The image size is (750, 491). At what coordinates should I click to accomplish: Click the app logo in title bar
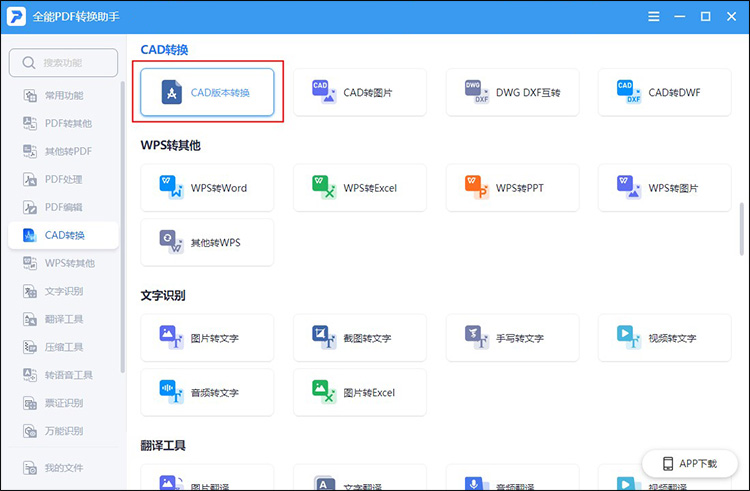coord(16,17)
